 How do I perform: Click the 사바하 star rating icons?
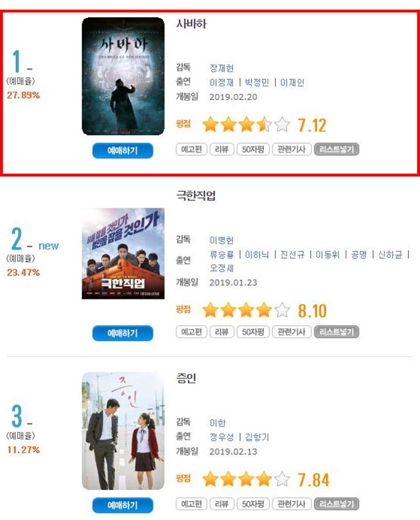coord(246,125)
